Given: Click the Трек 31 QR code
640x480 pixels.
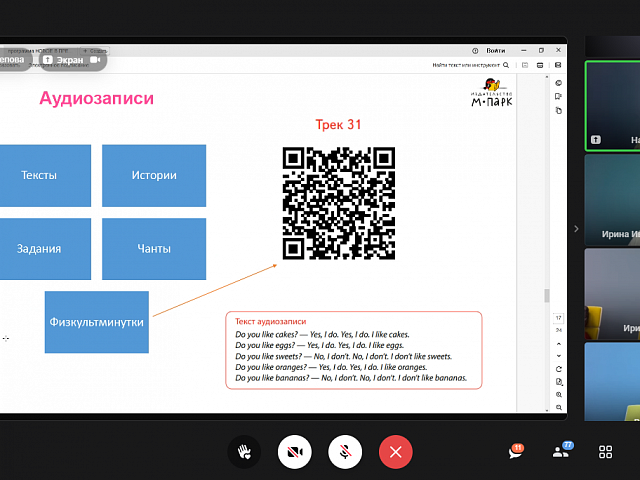Looking at the screenshot, I should point(338,203).
